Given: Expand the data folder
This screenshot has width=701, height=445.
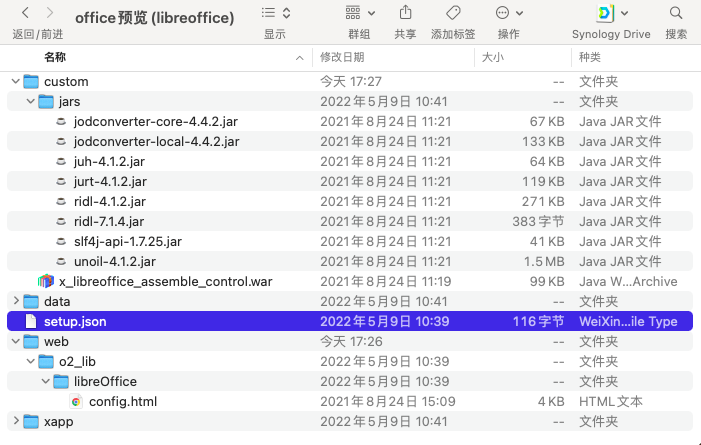Looking at the screenshot, I should tap(16, 301).
